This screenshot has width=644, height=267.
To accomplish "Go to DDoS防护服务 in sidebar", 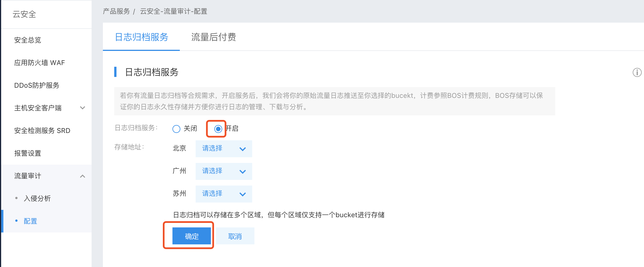I will click(x=37, y=85).
